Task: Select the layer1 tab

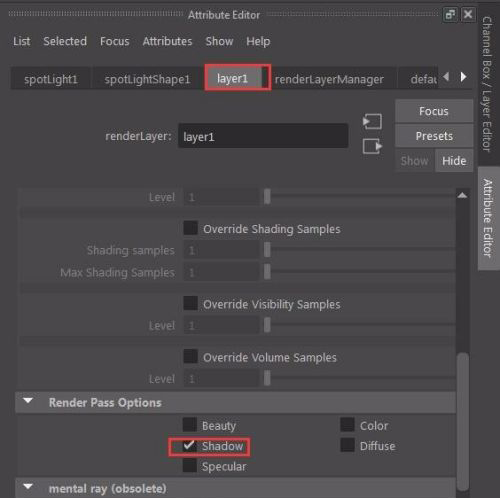Action: [232, 78]
